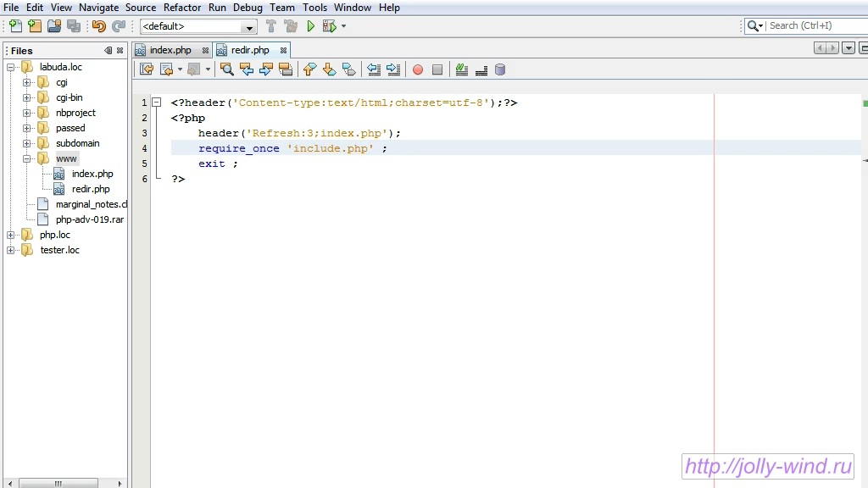Screen dimensions: 868x488
Task: Click the gray cylinder editor toolbar icon
Action: point(500,69)
